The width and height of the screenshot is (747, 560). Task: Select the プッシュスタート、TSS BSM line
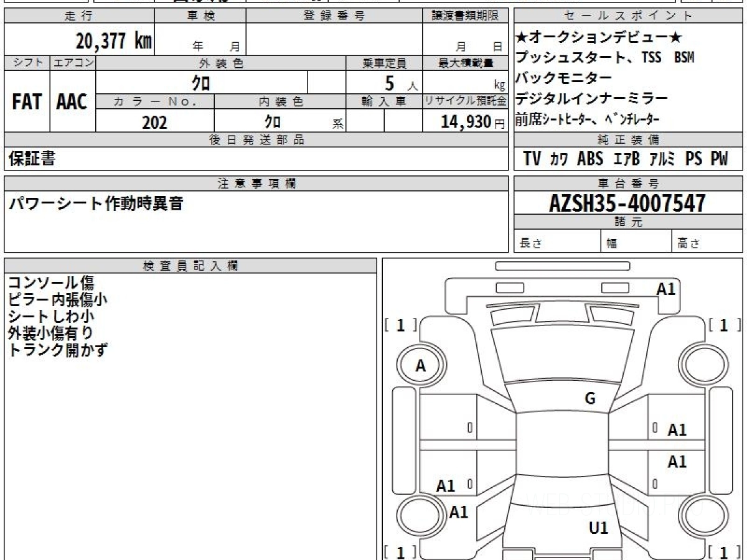point(604,58)
